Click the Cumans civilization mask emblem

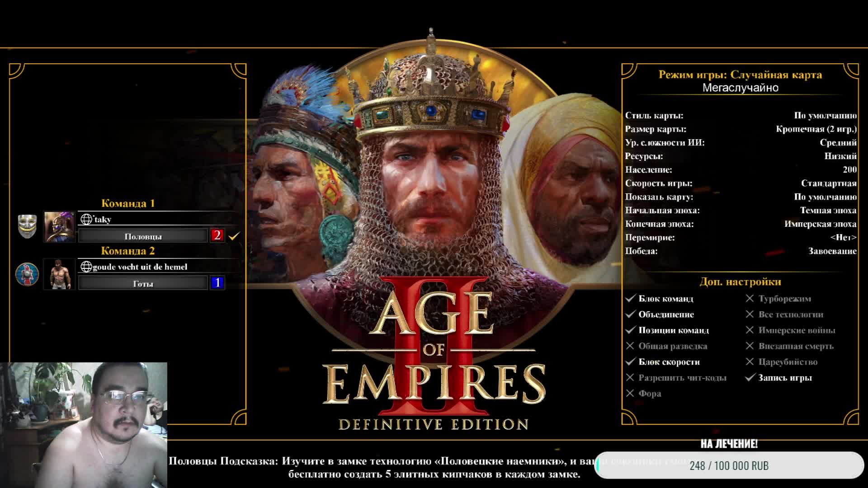tap(27, 226)
